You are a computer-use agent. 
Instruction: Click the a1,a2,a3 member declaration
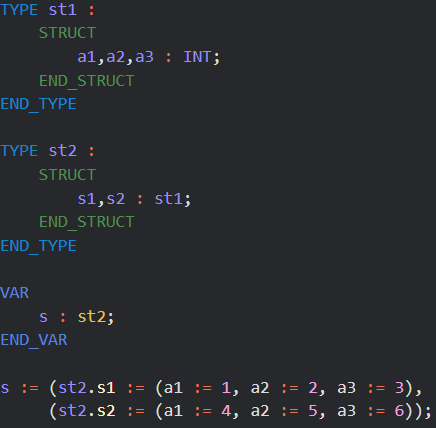click(x=116, y=57)
